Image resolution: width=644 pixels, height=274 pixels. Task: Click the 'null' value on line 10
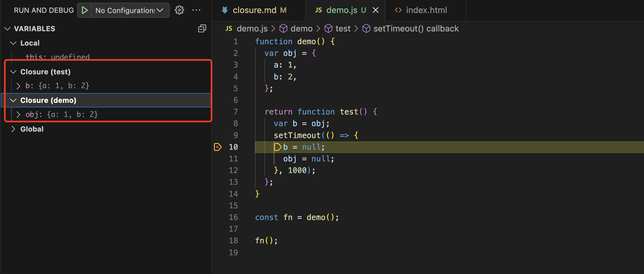(311, 147)
